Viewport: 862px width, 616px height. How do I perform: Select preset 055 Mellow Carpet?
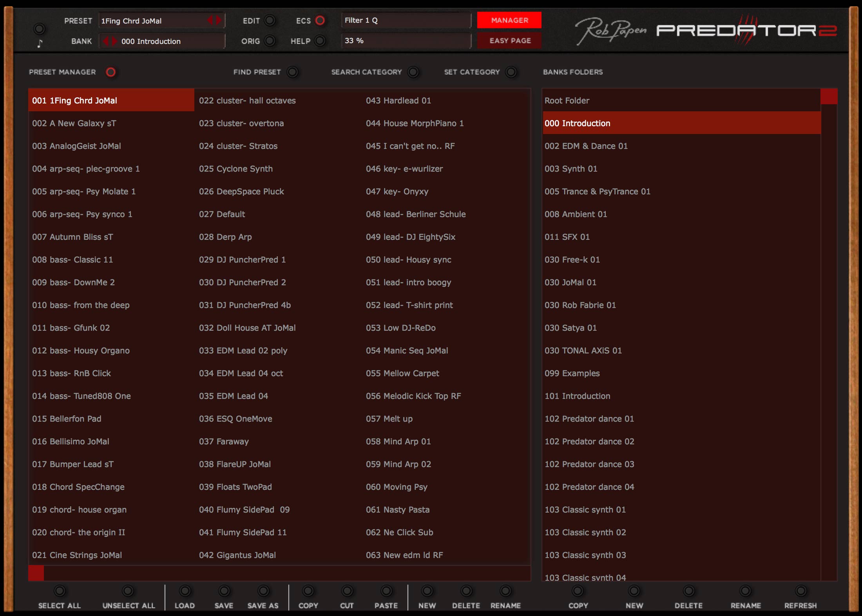click(x=446, y=373)
